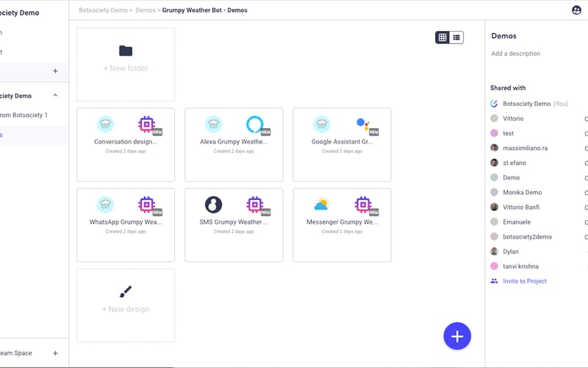The image size is (588, 368).
Task: Open the 'from Botsociety 1' sidebar item
Action: (x=24, y=115)
